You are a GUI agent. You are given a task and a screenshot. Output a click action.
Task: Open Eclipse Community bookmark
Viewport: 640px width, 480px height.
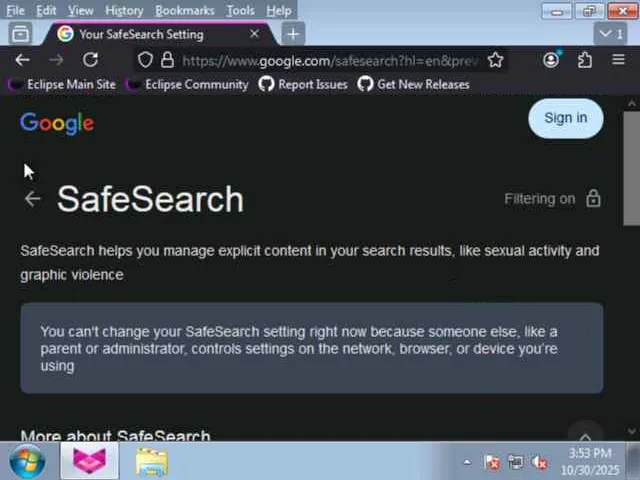187,84
